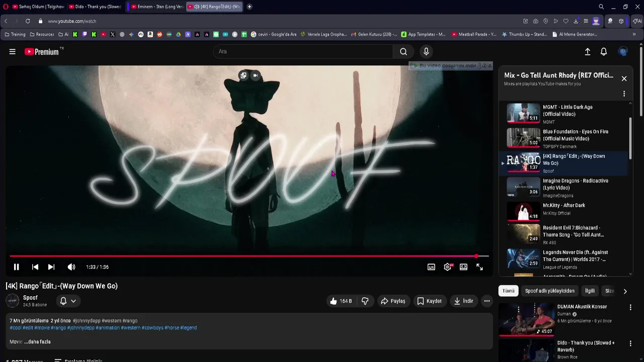Screen dimensions: 644x362
Task: Click the search magnifier button
Action: click(404, 51)
